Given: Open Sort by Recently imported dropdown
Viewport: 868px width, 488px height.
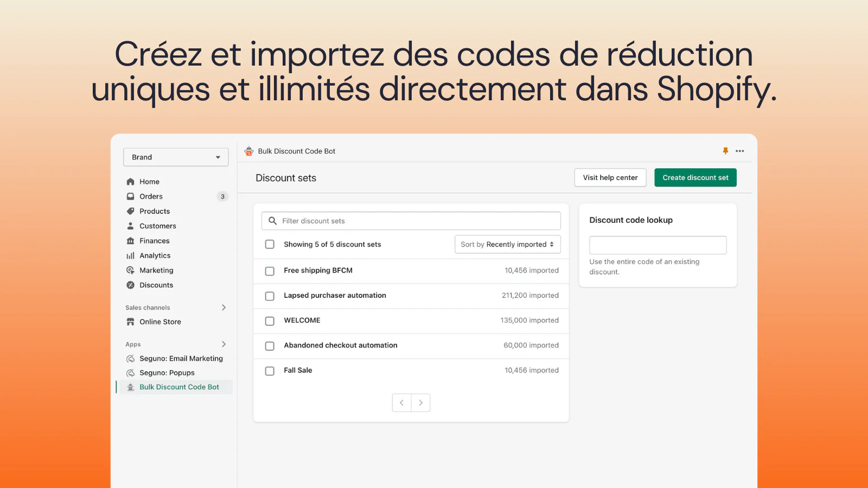Looking at the screenshot, I should click(x=507, y=245).
